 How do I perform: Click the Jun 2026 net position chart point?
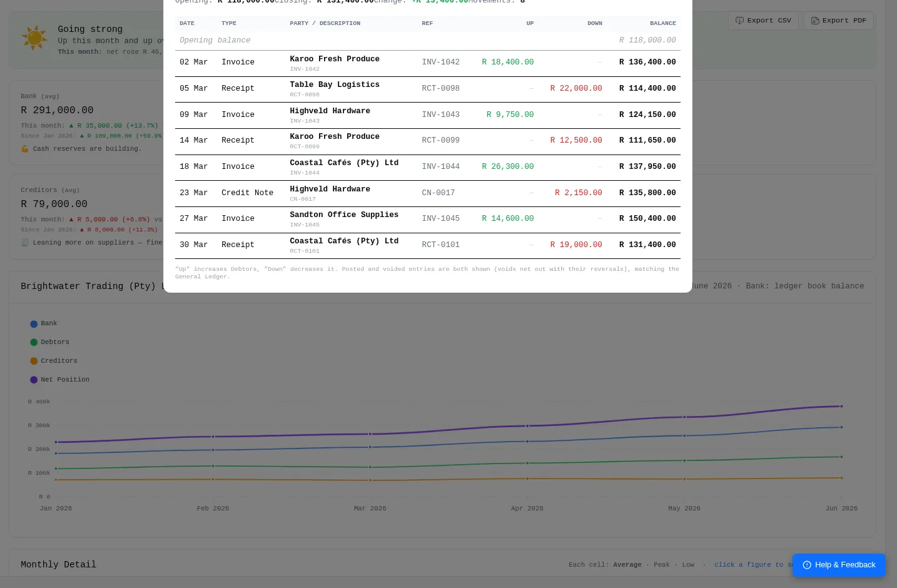click(841, 407)
